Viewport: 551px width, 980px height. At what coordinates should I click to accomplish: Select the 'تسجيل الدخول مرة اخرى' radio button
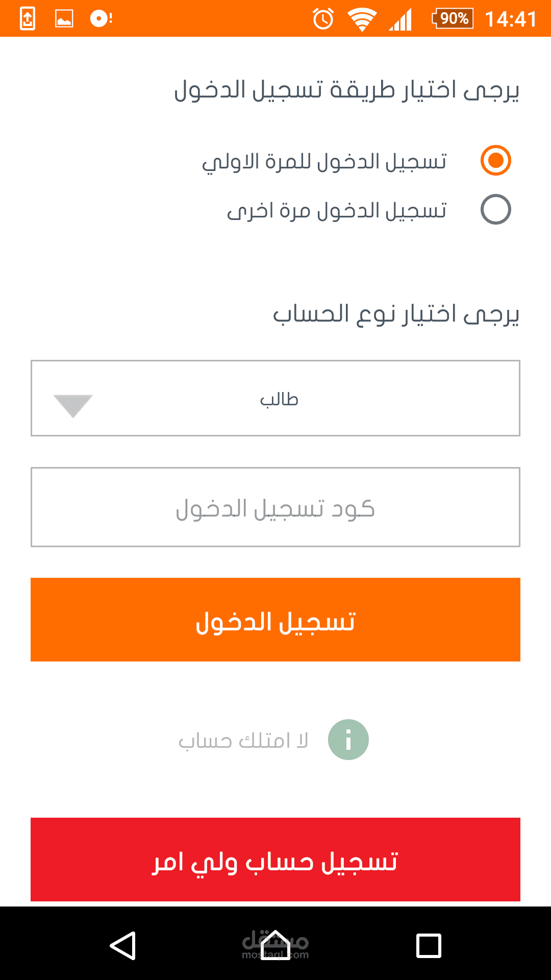495,209
